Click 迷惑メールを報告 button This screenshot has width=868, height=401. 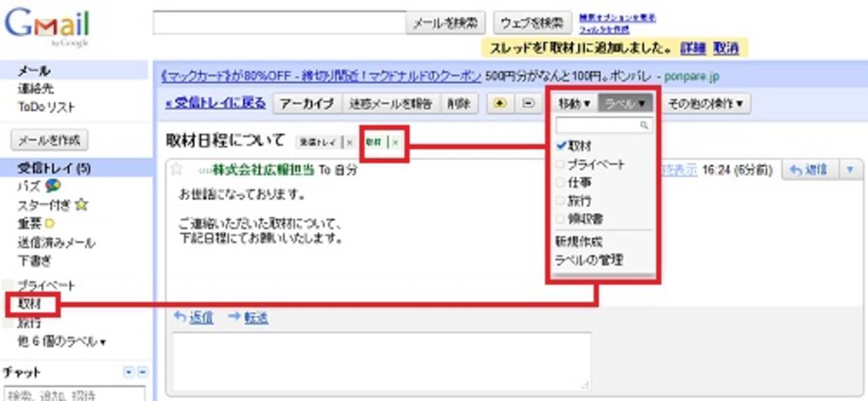coord(391,104)
